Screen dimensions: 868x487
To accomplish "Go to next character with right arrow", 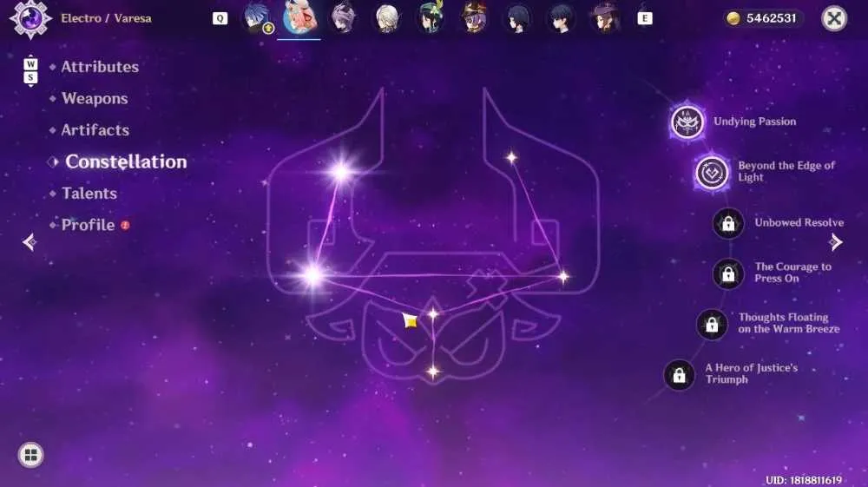I will pos(836,242).
